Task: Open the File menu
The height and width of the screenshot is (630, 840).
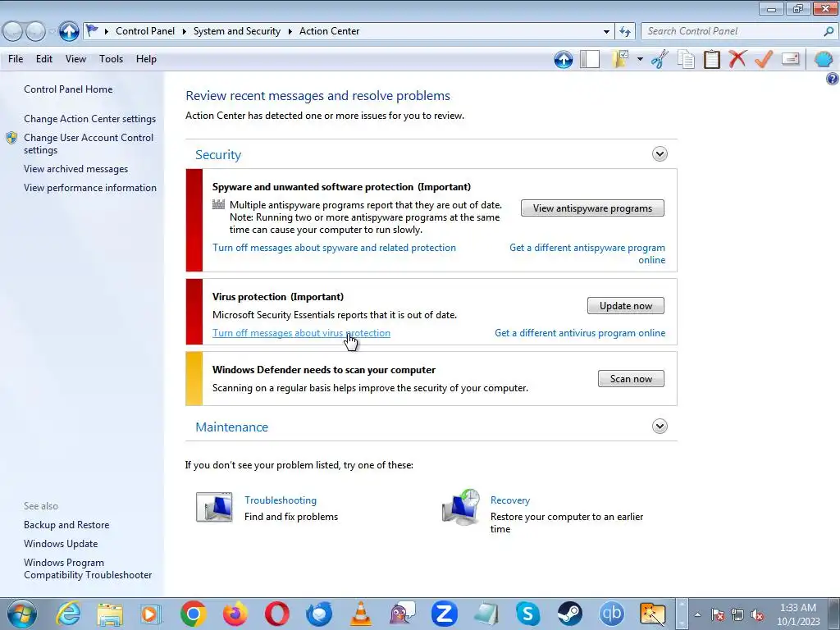Action: pos(16,59)
